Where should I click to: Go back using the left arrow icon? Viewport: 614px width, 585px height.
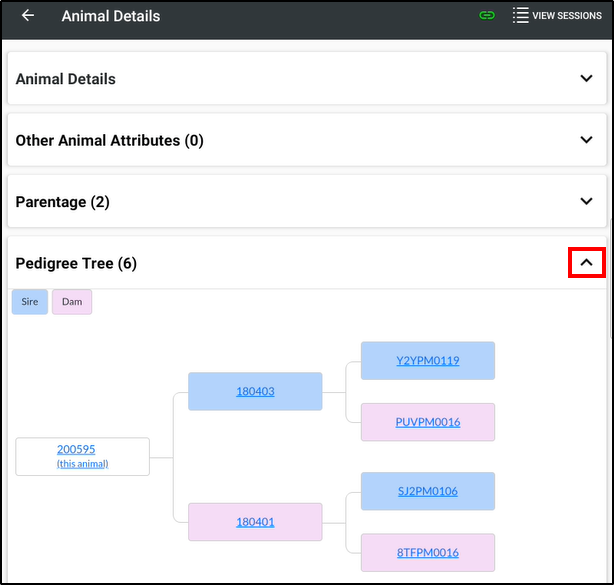(x=28, y=16)
